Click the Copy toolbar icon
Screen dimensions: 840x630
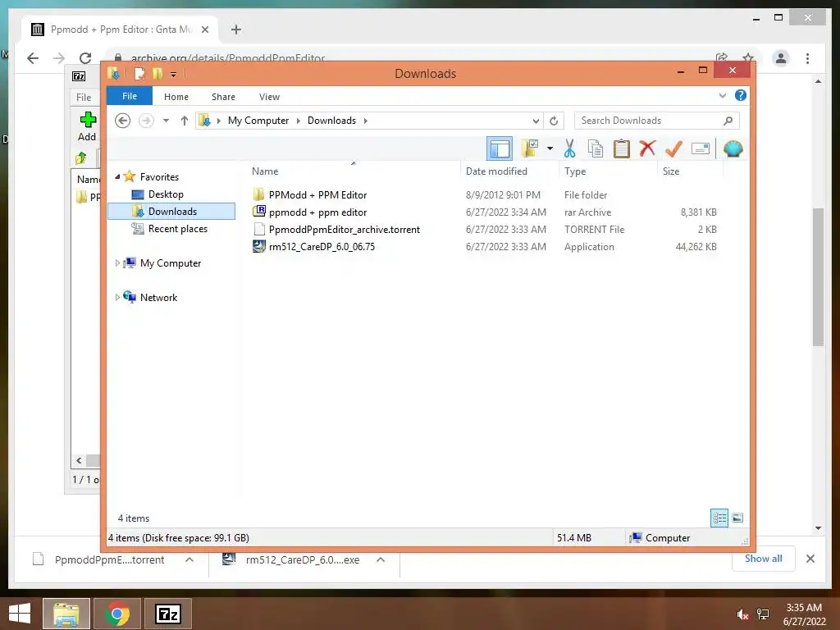click(x=596, y=148)
